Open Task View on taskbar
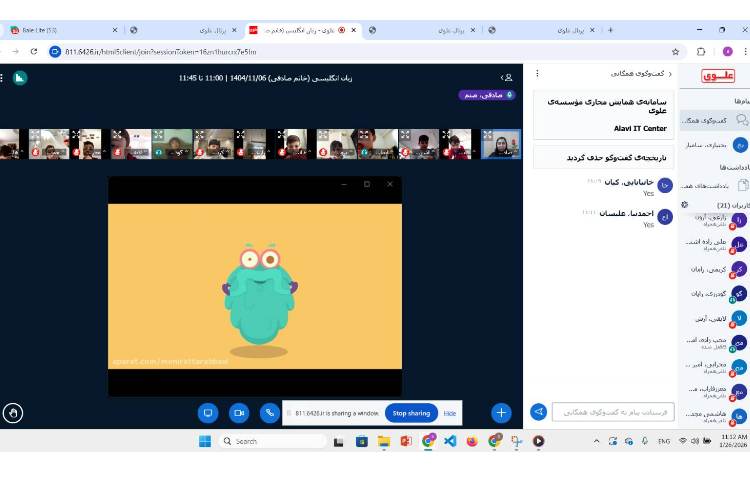750x480 pixels. coord(339,441)
